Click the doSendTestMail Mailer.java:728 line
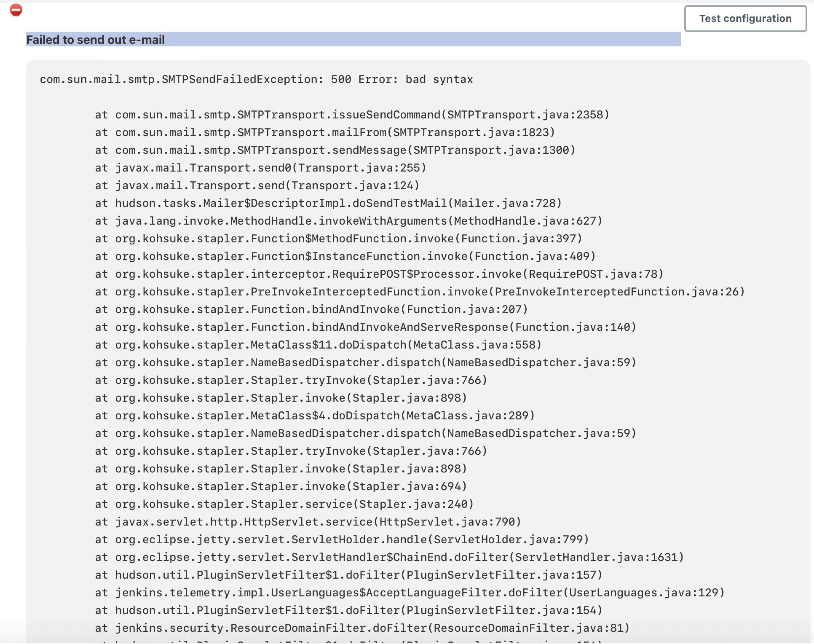This screenshot has height=644, width=814. tap(328, 203)
